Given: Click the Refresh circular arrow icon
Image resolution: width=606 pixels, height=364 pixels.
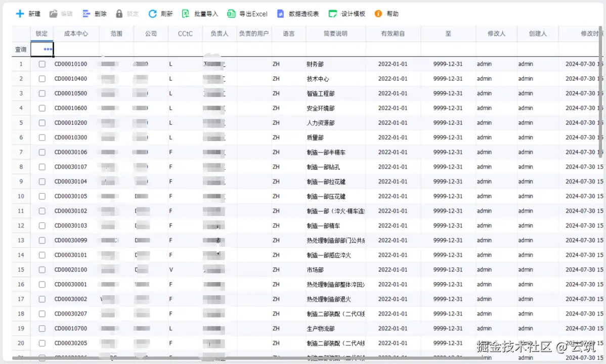Looking at the screenshot, I should coord(152,14).
